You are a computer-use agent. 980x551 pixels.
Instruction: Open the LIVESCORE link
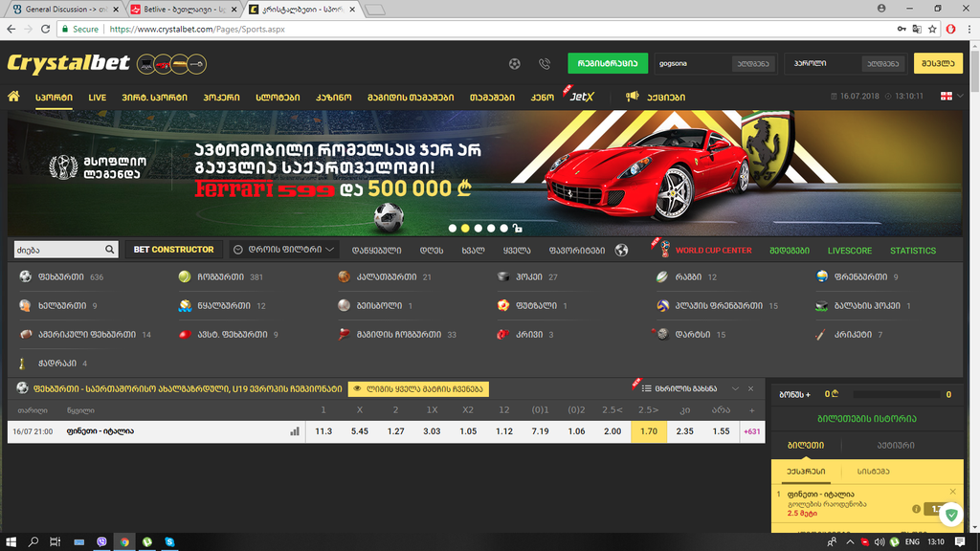click(850, 251)
